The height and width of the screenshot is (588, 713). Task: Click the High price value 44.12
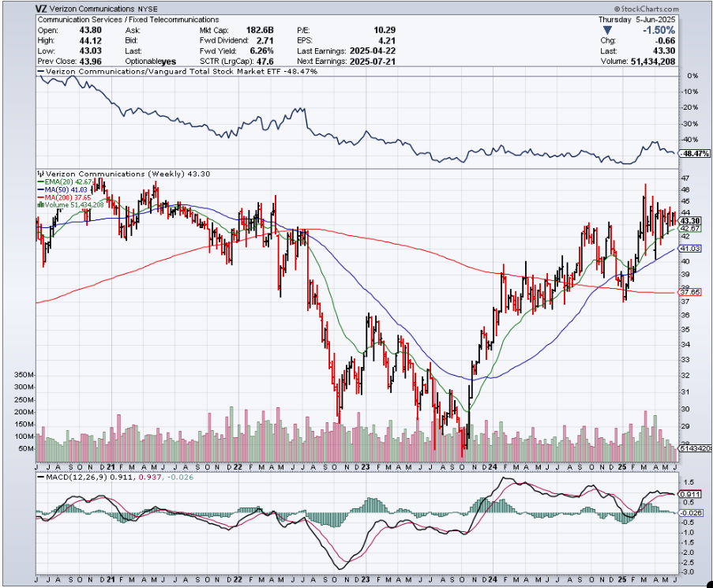click(x=91, y=40)
